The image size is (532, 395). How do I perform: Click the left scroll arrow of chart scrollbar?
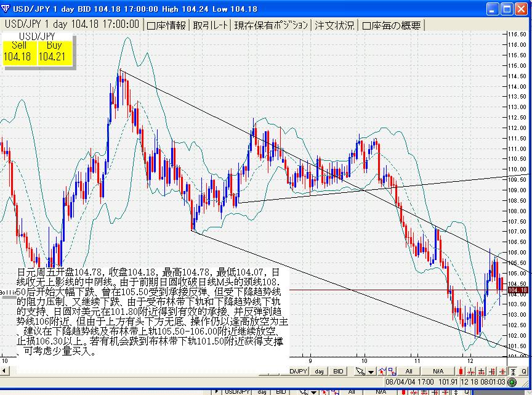pos(4,370)
